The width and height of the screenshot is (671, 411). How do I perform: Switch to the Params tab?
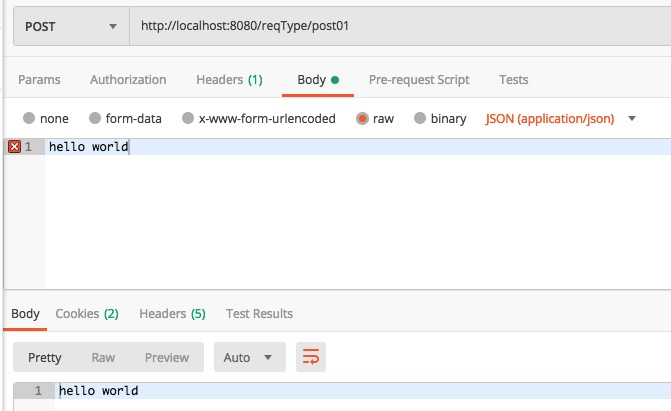click(x=39, y=80)
